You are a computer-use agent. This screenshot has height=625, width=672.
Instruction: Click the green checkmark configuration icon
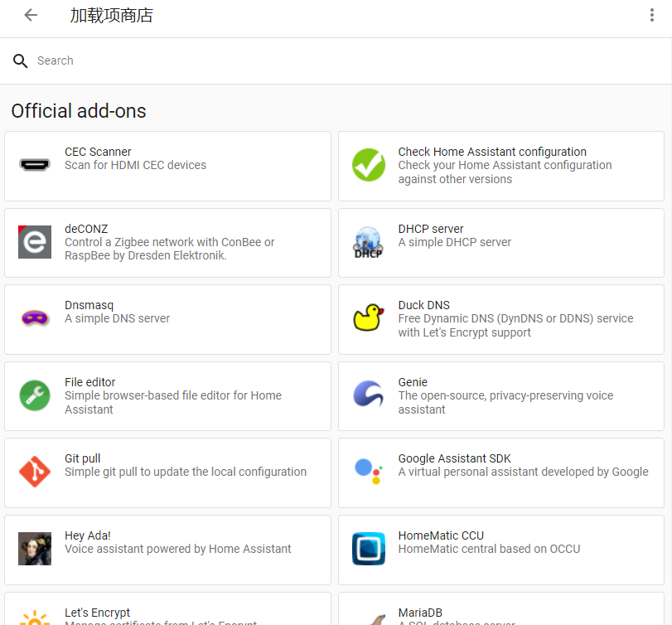pos(369,165)
